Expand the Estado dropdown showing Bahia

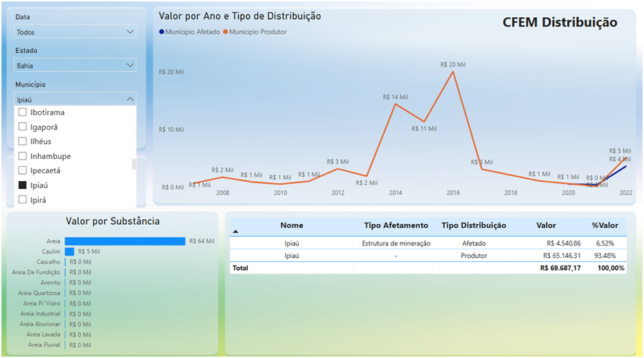(75, 66)
